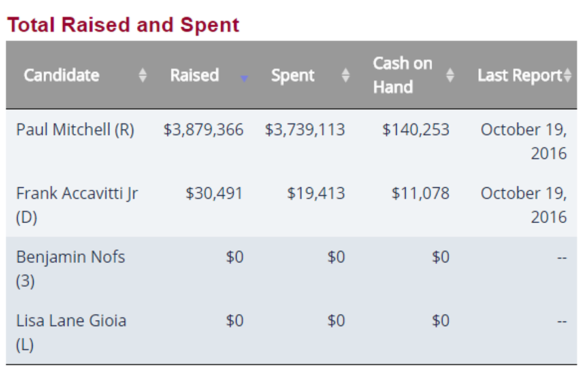Select the Lisa Lane Gioia (L) cell

71,332
